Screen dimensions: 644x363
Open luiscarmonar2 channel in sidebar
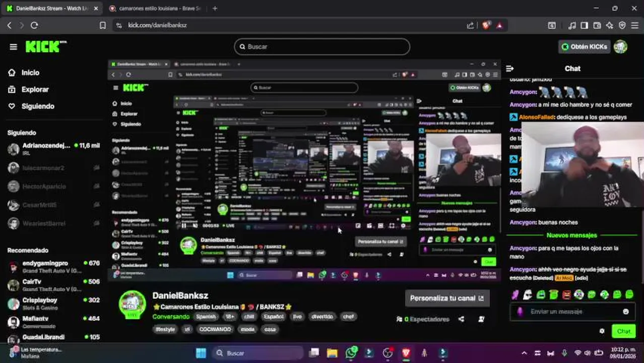(53, 168)
